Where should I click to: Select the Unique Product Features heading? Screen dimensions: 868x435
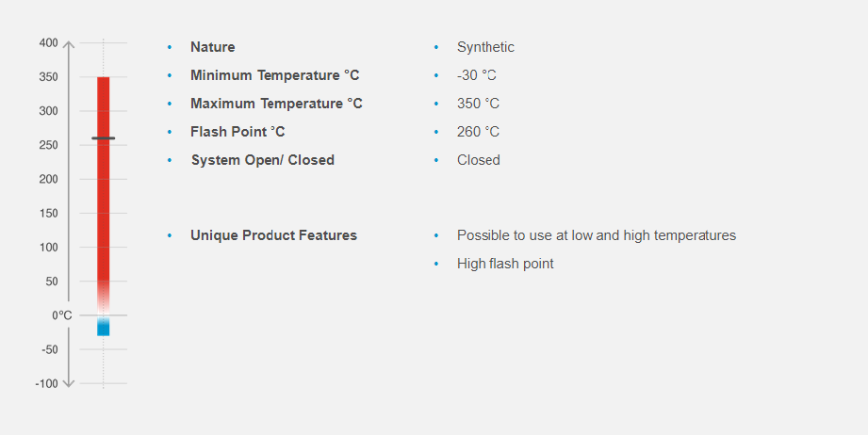[x=273, y=235]
